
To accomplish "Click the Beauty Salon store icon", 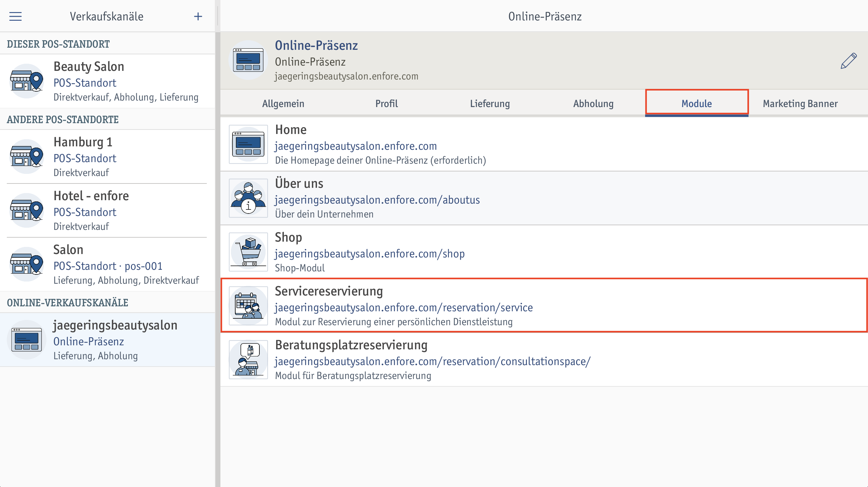I will [27, 81].
